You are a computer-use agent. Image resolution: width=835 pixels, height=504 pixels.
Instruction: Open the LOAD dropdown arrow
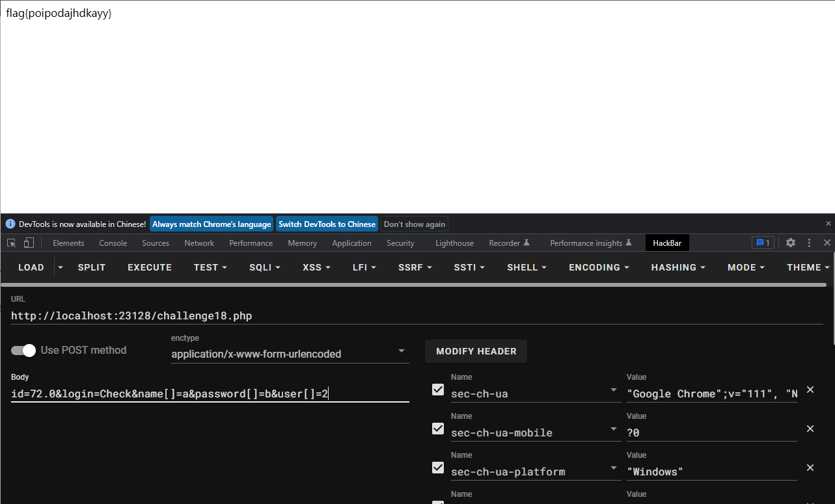61,267
